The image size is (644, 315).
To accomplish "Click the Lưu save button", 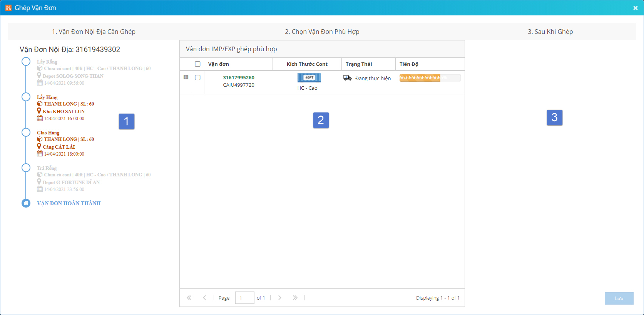I will click(619, 298).
